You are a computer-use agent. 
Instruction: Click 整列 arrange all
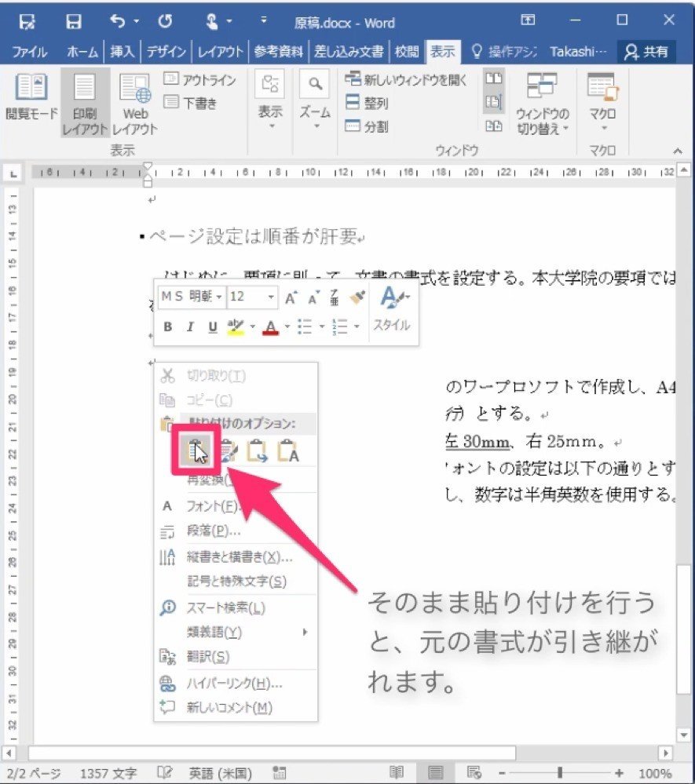(367, 103)
